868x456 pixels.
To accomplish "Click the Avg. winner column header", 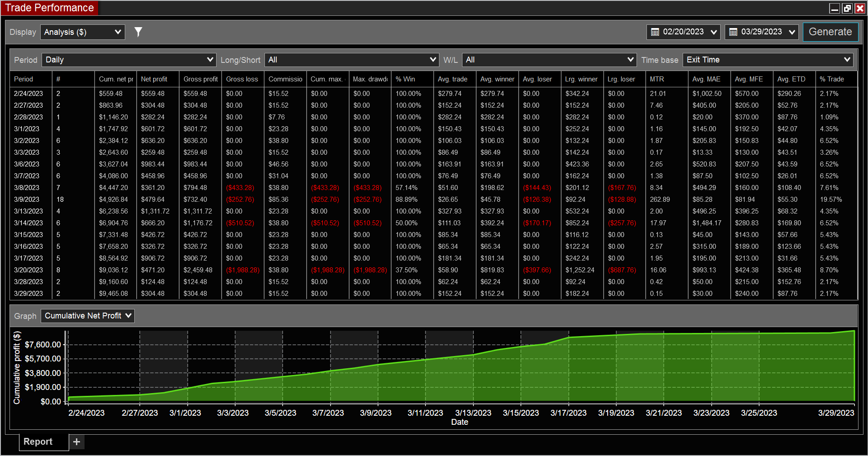I will click(497, 79).
